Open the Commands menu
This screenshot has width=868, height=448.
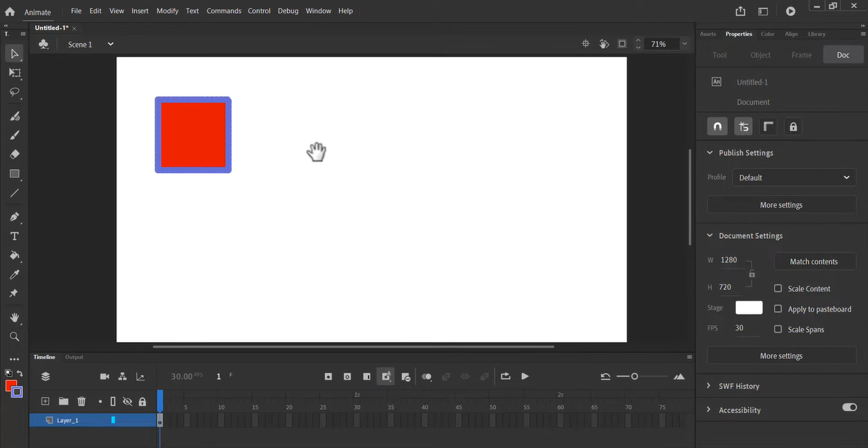[224, 11]
